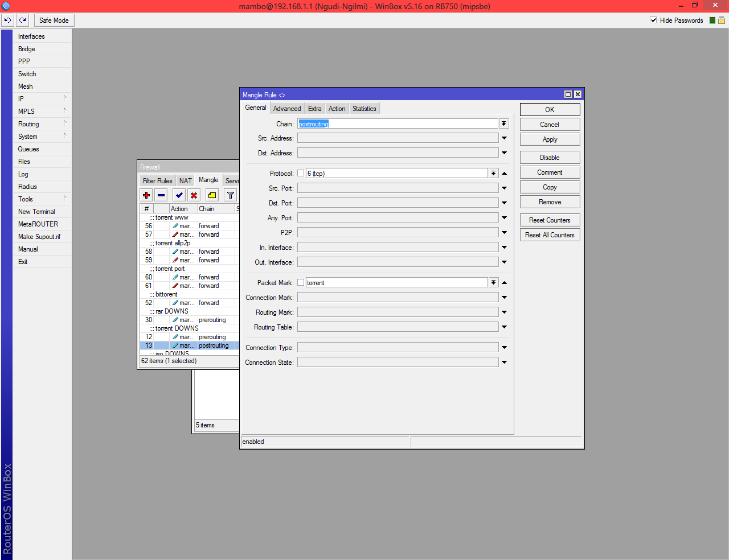729x560 pixels.
Task: Click yellow comment icon in Firewall toolbar
Action: point(212,195)
